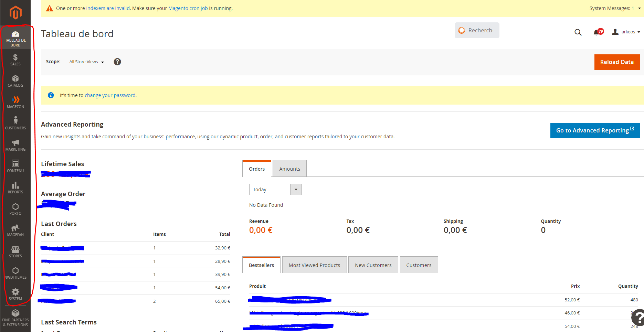Open the notifications bell with 79 alerts
The image size is (644, 332).
click(597, 32)
